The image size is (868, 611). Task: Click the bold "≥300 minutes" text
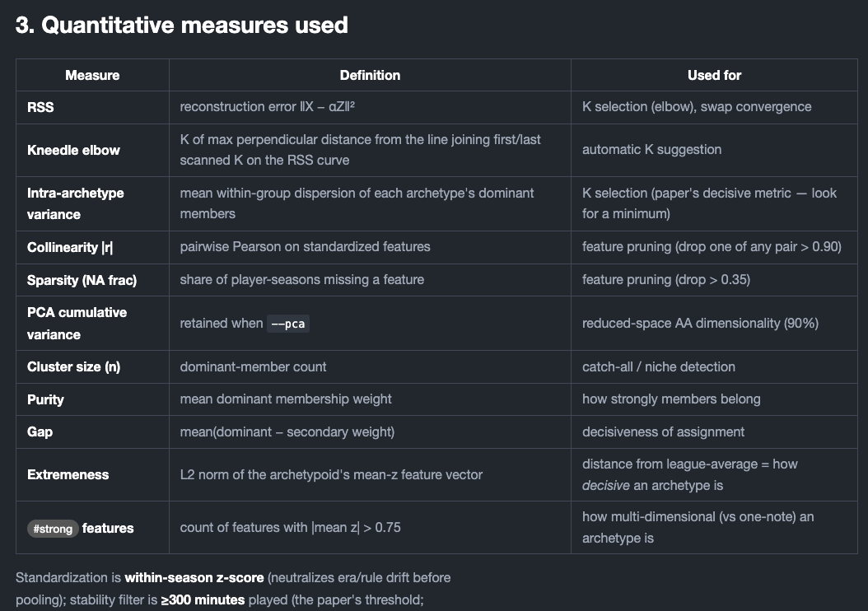click(x=203, y=600)
